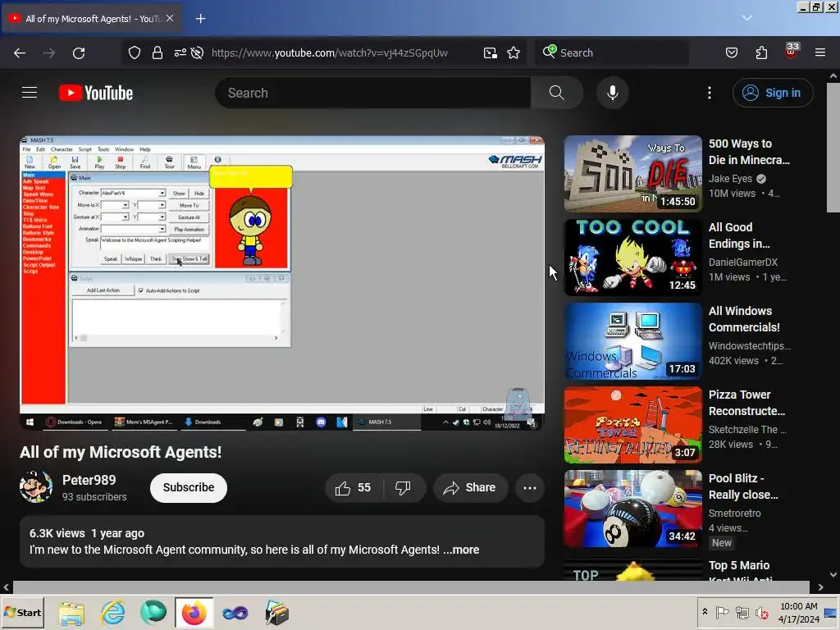
Task: Click the Share button
Action: [x=470, y=487]
